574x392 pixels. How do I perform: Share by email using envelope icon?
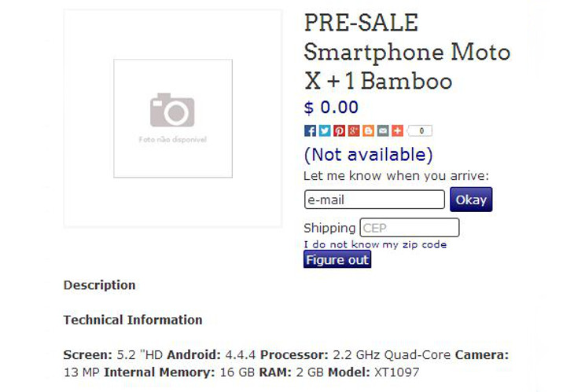(x=383, y=131)
